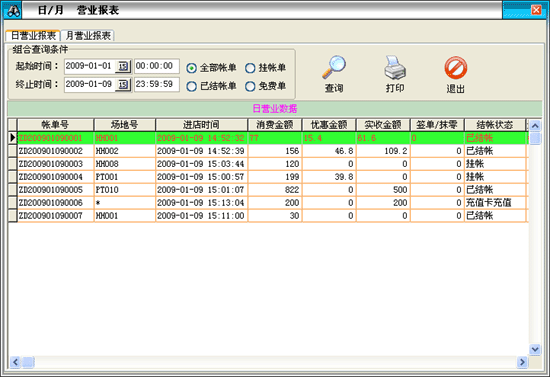Screen dimensions: 550x377
Task: Click the time cell 2009-01-09 15:13:04
Action: tap(201, 203)
